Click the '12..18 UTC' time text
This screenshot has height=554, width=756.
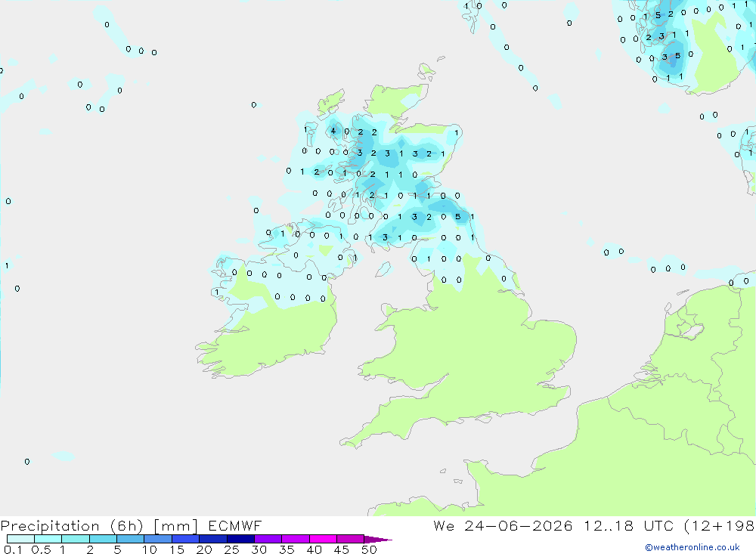click(628, 525)
